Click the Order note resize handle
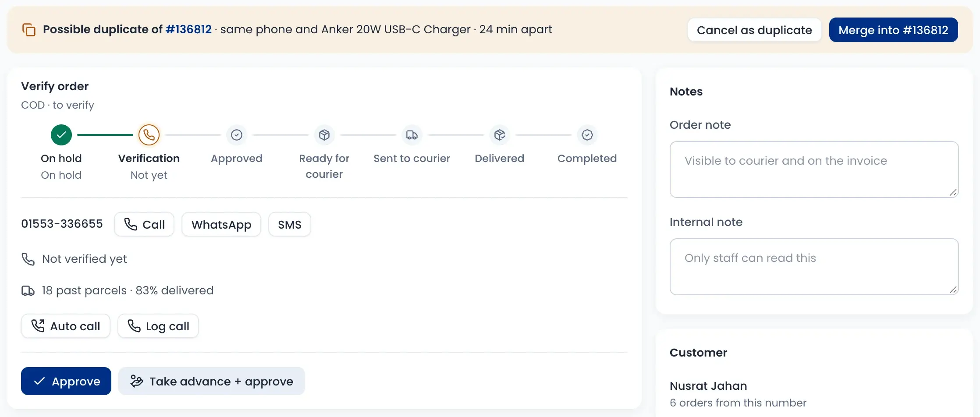Image resolution: width=980 pixels, height=417 pixels. tap(953, 192)
